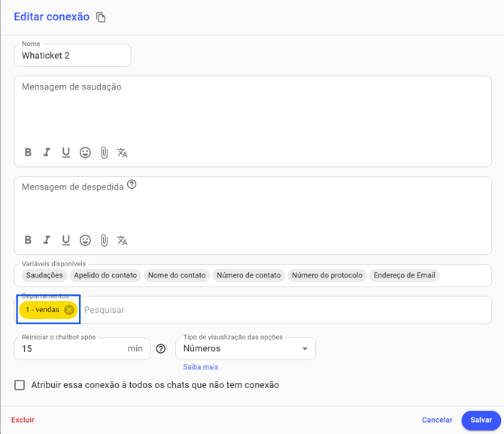Insert the Nome do contato variable
The image size is (504, 434).
click(x=177, y=275)
